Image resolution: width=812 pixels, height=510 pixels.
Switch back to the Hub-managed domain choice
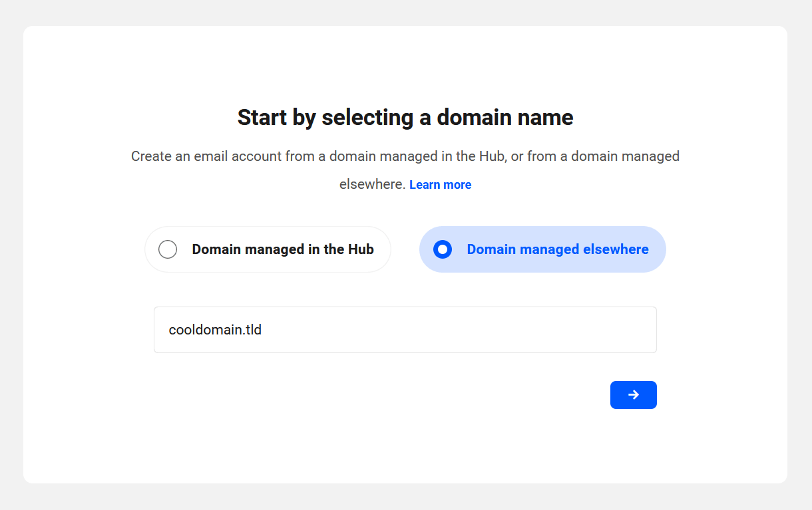click(268, 249)
